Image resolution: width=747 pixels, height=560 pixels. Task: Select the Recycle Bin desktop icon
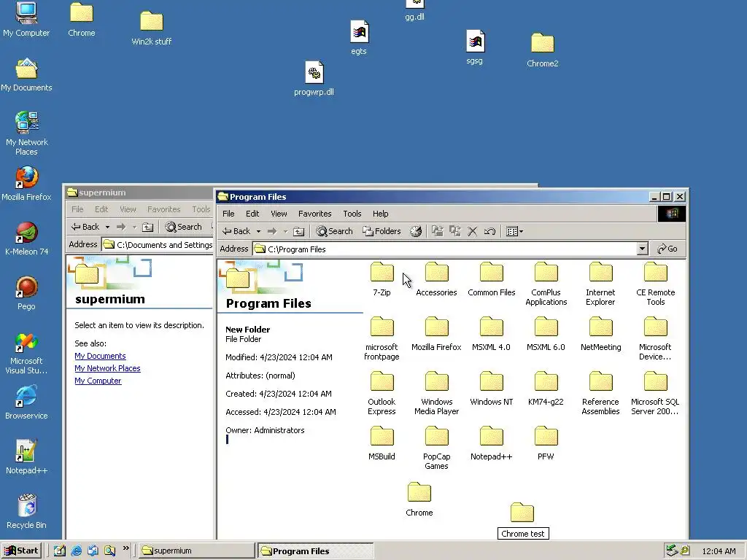coord(27,512)
